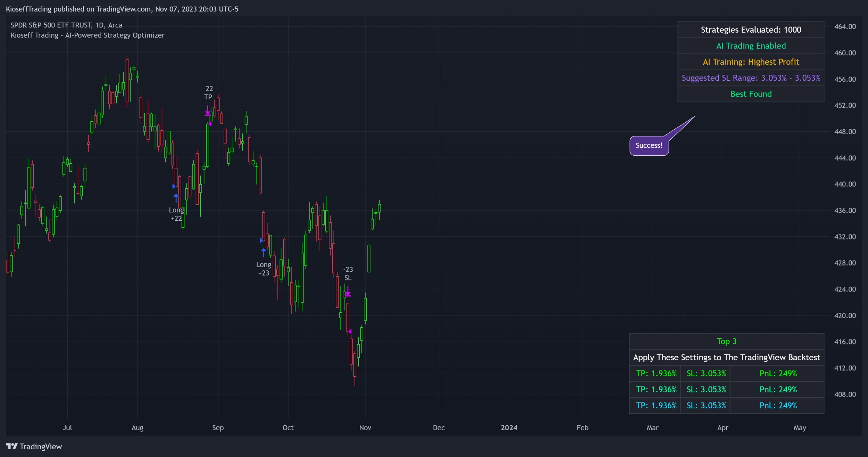Click 'AI Training: Highest Profit' cell
This screenshot has width=868, height=457.
[751, 62]
